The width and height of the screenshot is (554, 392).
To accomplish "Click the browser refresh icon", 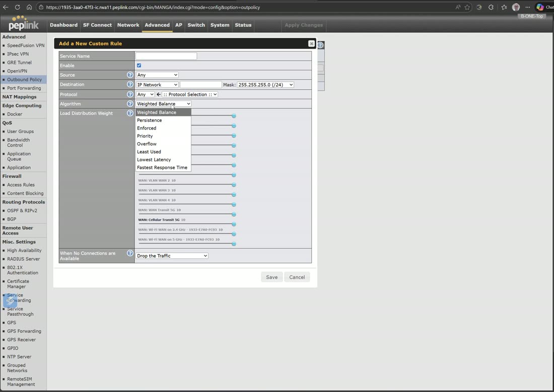I will pyautogui.click(x=17, y=7).
